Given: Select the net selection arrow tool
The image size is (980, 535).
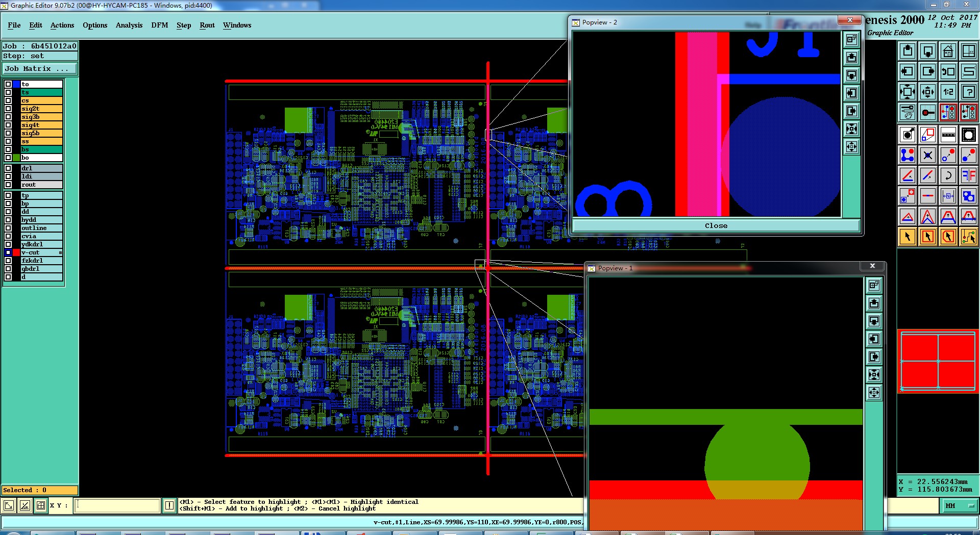Looking at the screenshot, I should [x=969, y=237].
